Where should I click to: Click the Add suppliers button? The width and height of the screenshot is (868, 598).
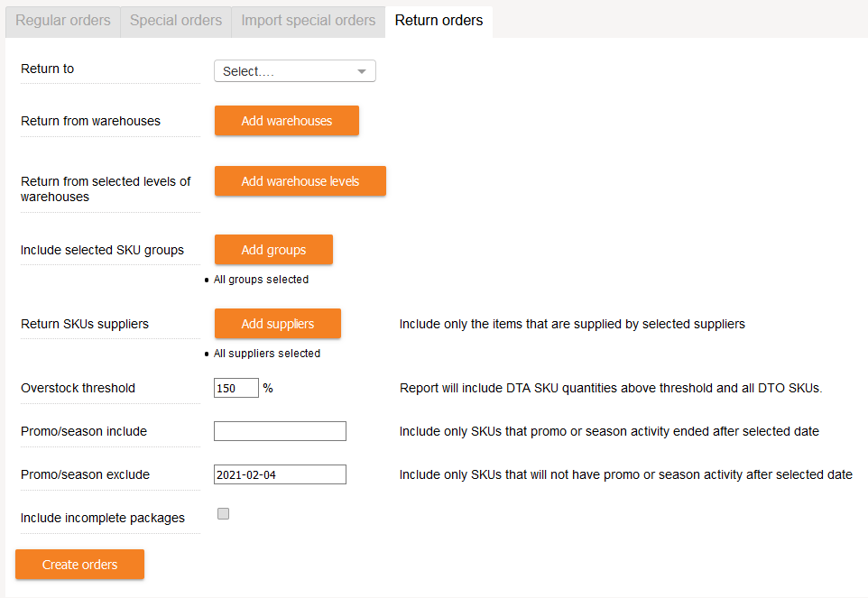[277, 324]
